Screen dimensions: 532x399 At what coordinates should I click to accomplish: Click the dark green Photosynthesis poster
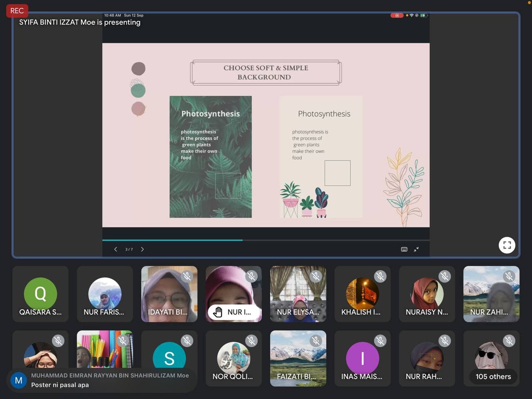(x=210, y=157)
